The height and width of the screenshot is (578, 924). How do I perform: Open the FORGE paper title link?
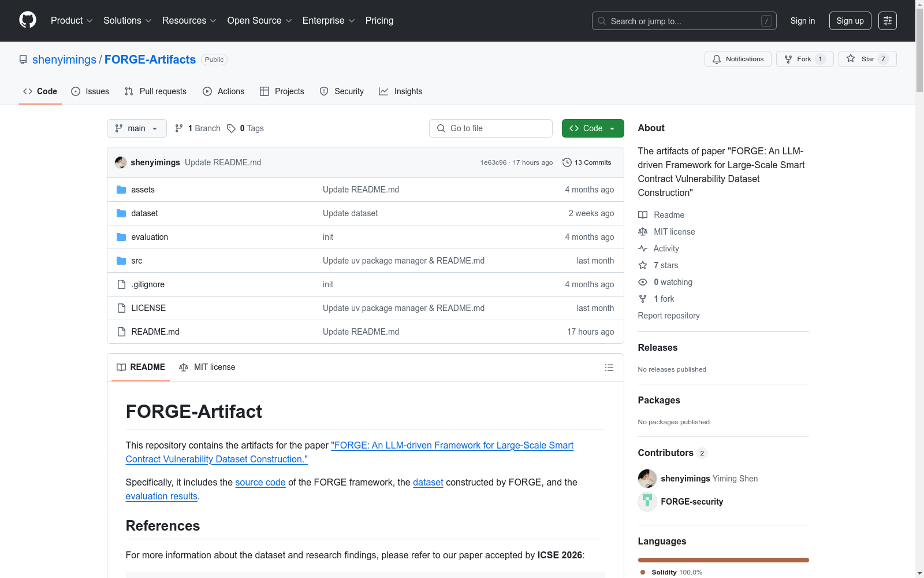(x=349, y=452)
